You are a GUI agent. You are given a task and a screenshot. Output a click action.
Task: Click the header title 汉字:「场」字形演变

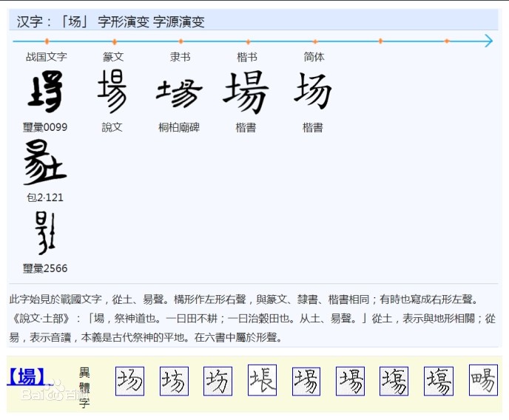(x=110, y=21)
